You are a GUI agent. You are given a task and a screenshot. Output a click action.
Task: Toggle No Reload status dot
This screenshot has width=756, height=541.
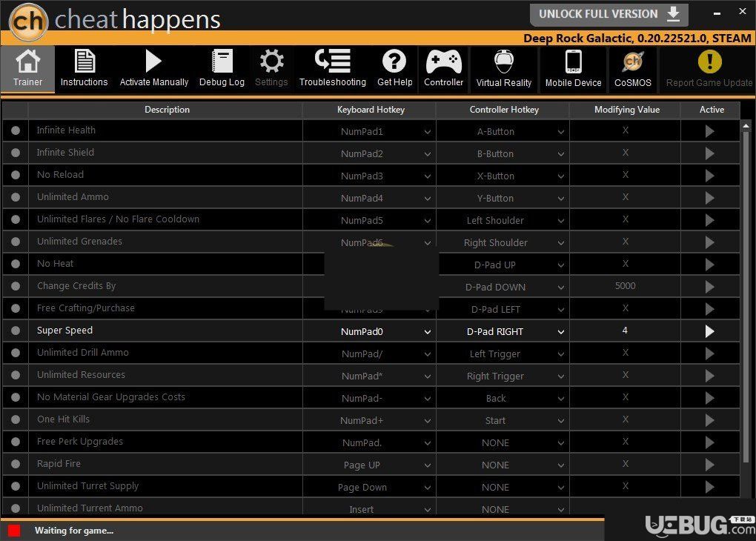(16, 175)
